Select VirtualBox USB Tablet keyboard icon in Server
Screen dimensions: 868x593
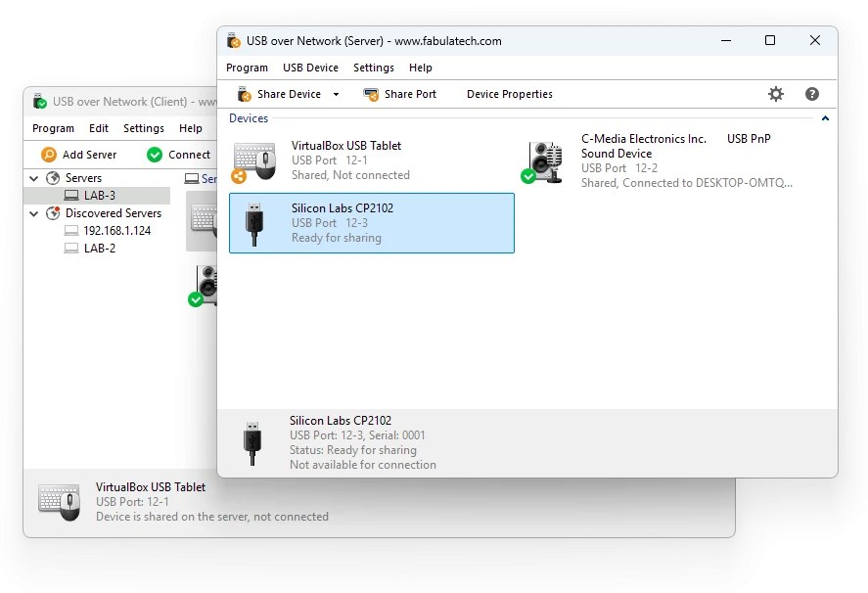[254, 160]
